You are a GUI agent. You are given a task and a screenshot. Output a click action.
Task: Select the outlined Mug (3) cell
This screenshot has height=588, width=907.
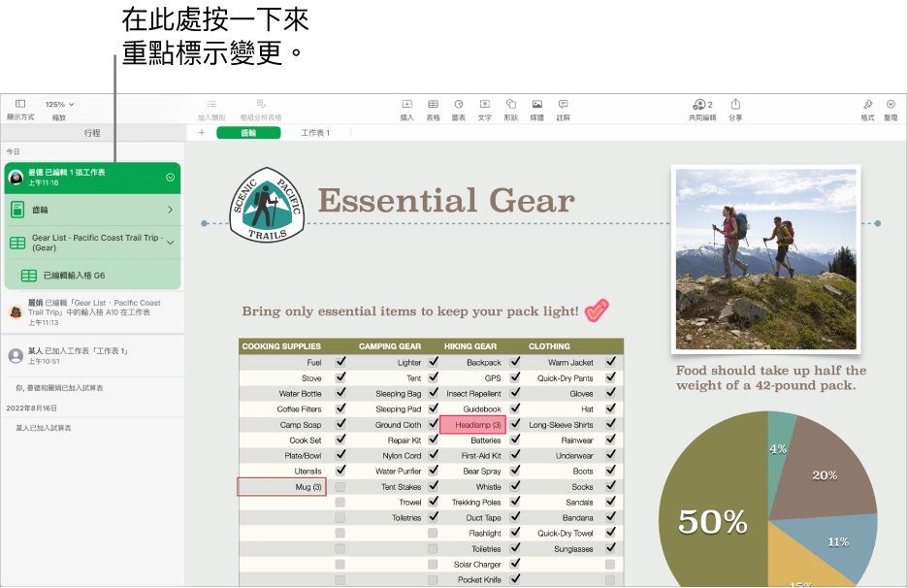tap(282, 487)
